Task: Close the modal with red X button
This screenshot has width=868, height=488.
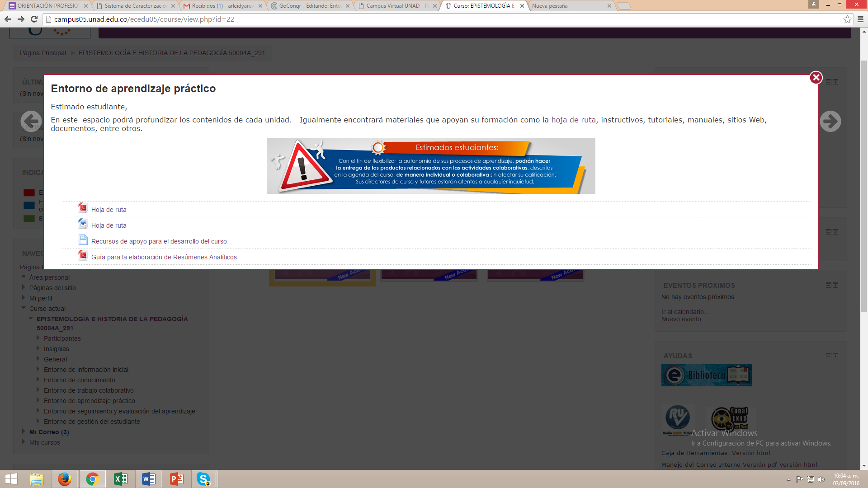Action: tap(816, 78)
